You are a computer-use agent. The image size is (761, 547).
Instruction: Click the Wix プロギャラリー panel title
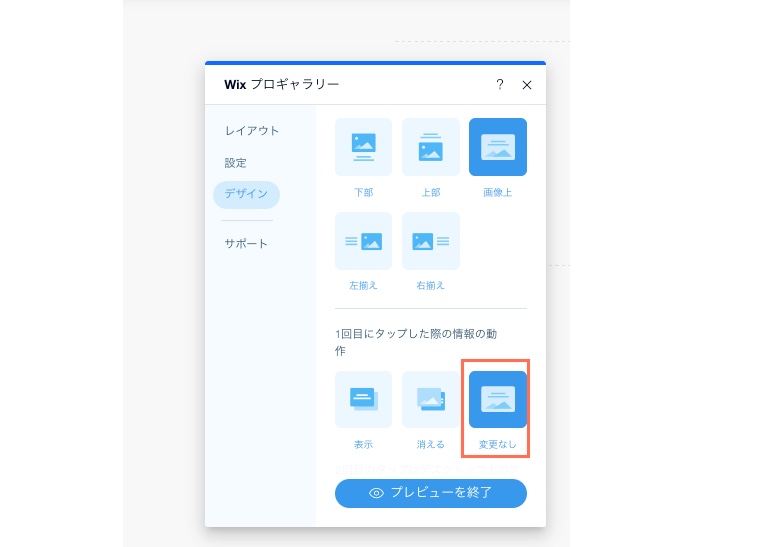pos(282,85)
